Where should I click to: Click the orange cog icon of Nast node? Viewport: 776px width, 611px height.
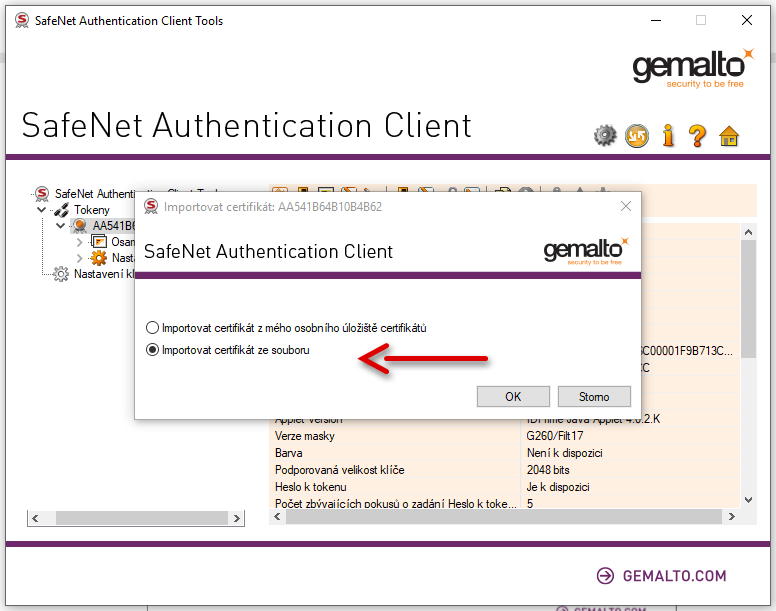click(x=98, y=258)
